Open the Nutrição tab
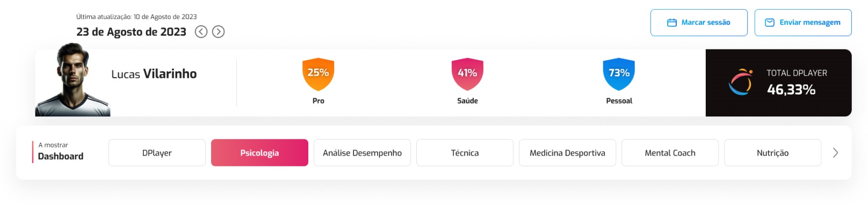868x220 pixels. [772, 153]
